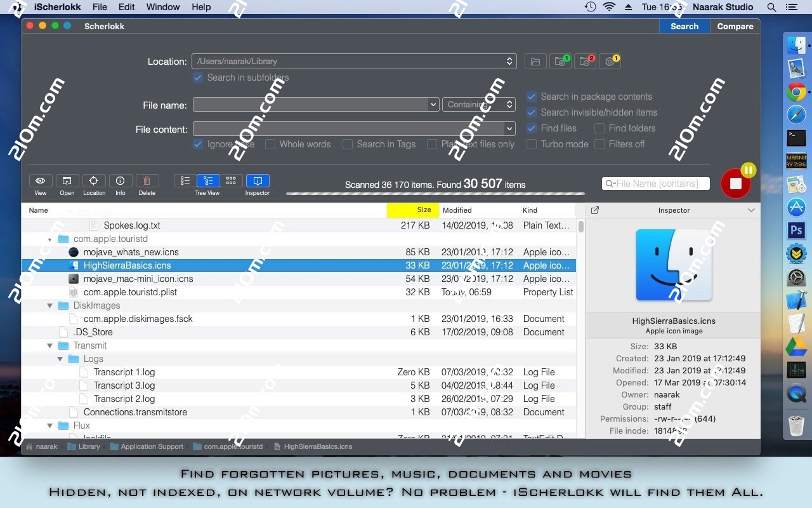
Task: Stop the search with red stop button
Action: [x=736, y=184]
